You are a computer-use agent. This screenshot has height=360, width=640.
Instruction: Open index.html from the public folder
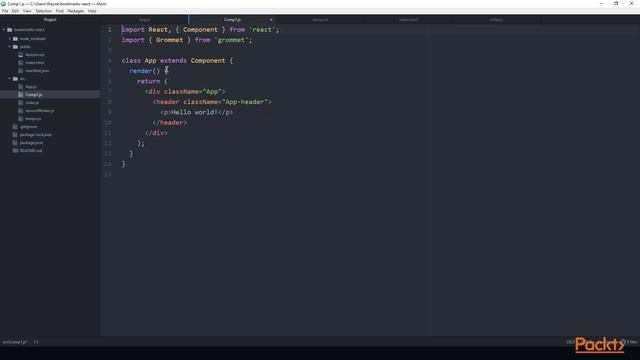[x=35, y=62]
